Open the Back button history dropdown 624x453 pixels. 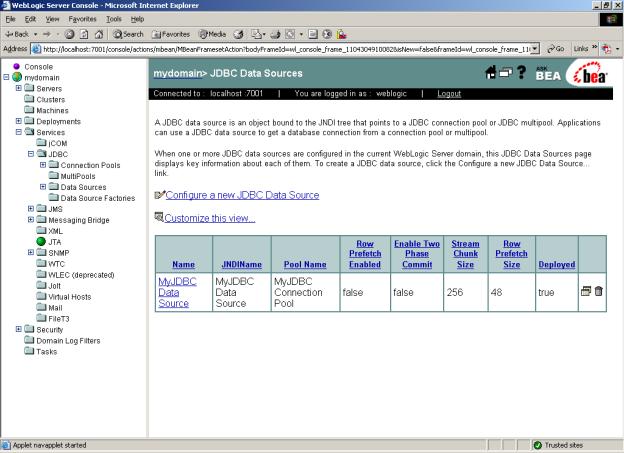pyautogui.click(x=35, y=34)
